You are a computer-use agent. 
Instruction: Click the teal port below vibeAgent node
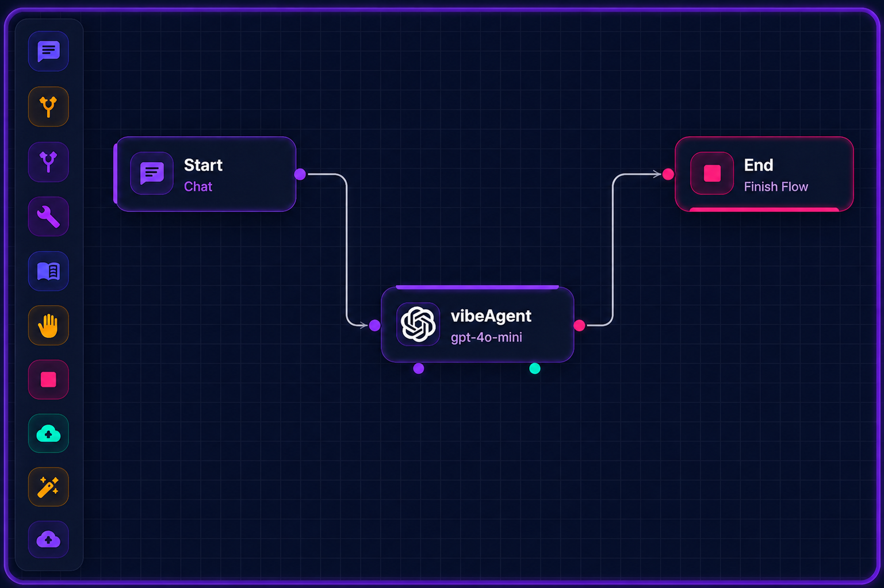coord(535,368)
